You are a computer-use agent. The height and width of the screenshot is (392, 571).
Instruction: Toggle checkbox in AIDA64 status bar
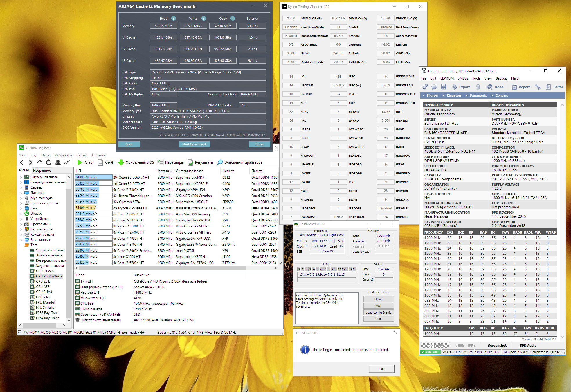pos(20,333)
